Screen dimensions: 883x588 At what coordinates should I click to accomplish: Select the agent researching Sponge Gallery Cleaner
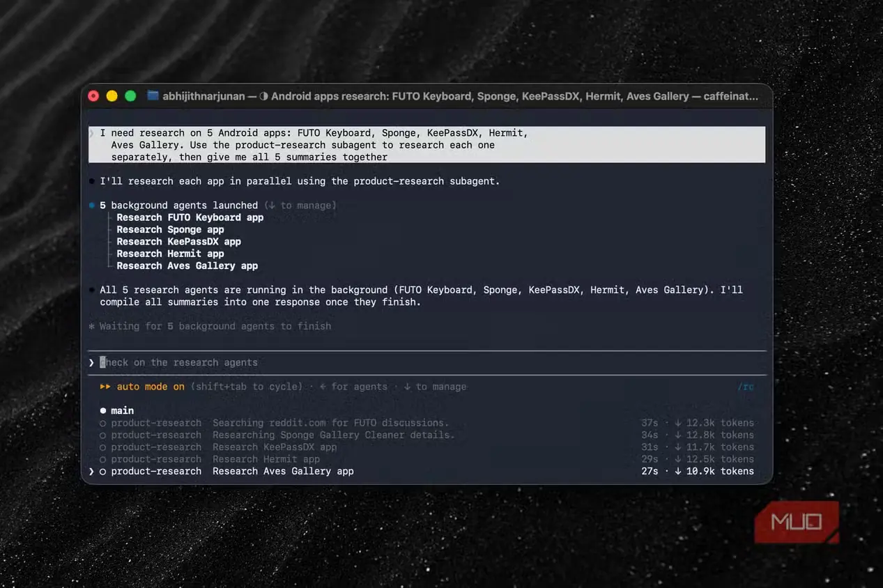427,435
